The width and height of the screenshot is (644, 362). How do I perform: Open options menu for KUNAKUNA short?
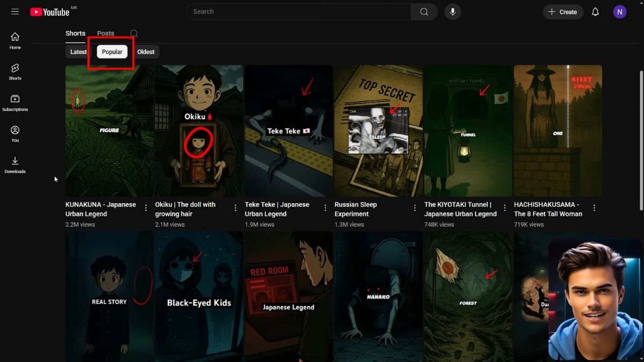pyautogui.click(x=146, y=208)
